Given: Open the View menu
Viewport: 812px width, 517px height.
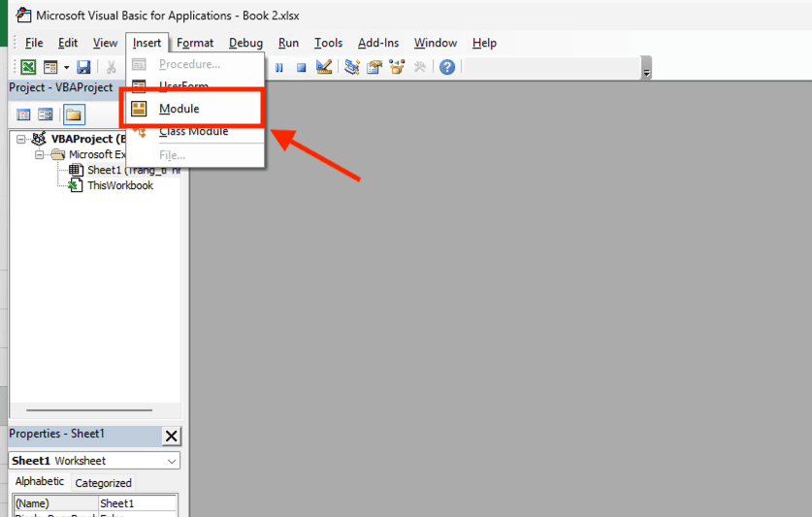Looking at the screenshot, I should [105, 43].
